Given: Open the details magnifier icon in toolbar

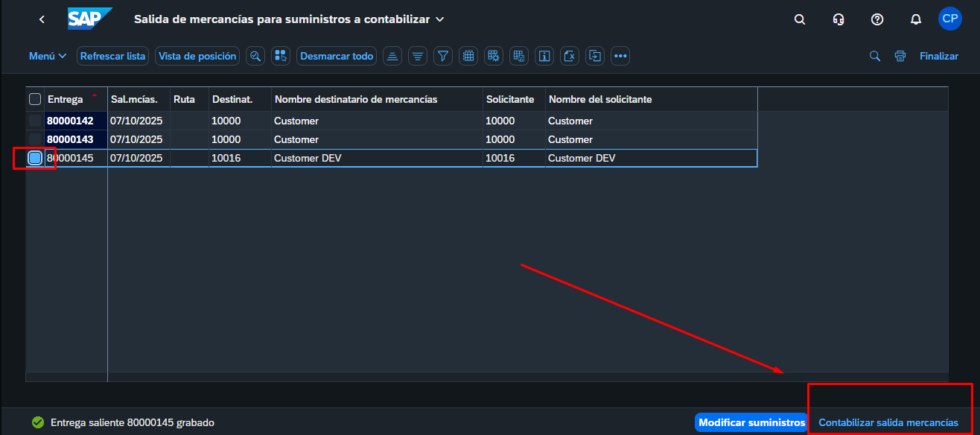Looking at the screenshot, I should (x=255, y=56).
